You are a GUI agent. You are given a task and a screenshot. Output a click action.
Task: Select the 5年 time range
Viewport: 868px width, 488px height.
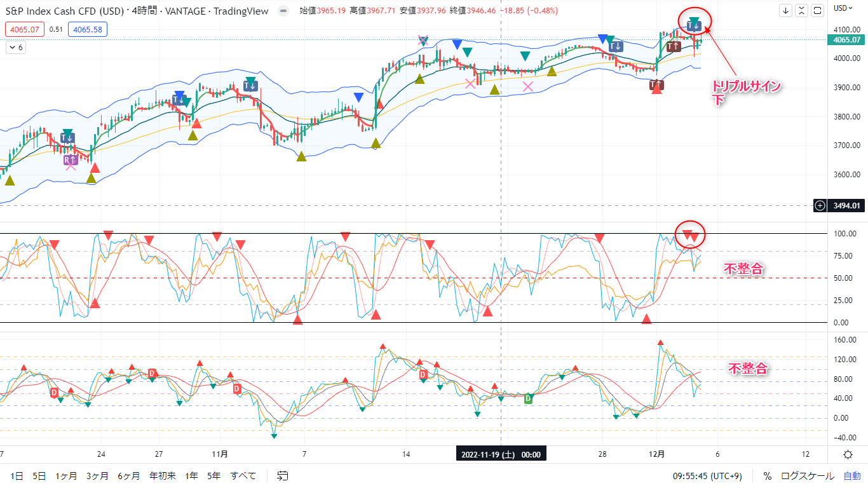click(x=214, y=476)
